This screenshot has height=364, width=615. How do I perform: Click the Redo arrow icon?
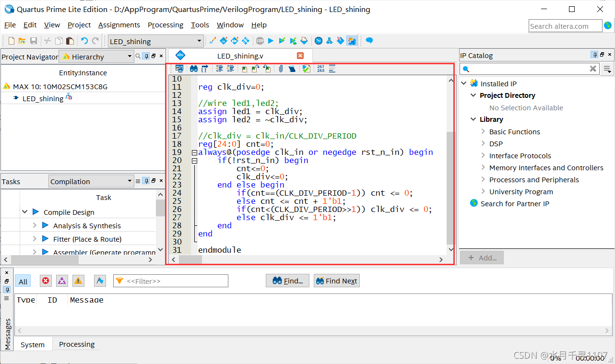coord(95,41)
